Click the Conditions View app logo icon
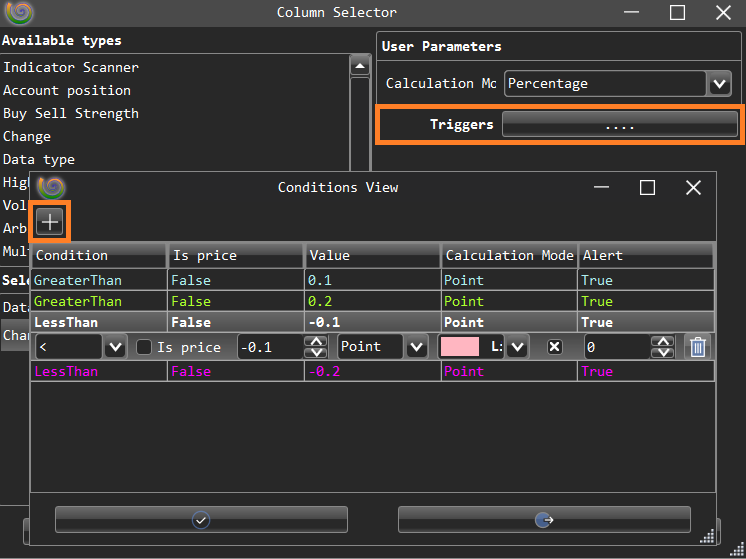746x559 pixels. coord(51,187)
